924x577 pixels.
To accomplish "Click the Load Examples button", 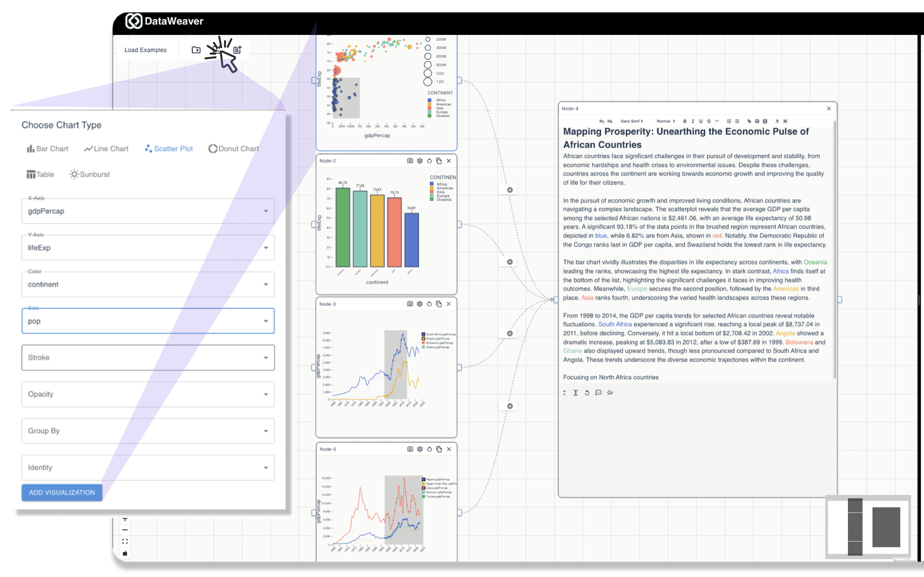I will (x=145, y=50).
